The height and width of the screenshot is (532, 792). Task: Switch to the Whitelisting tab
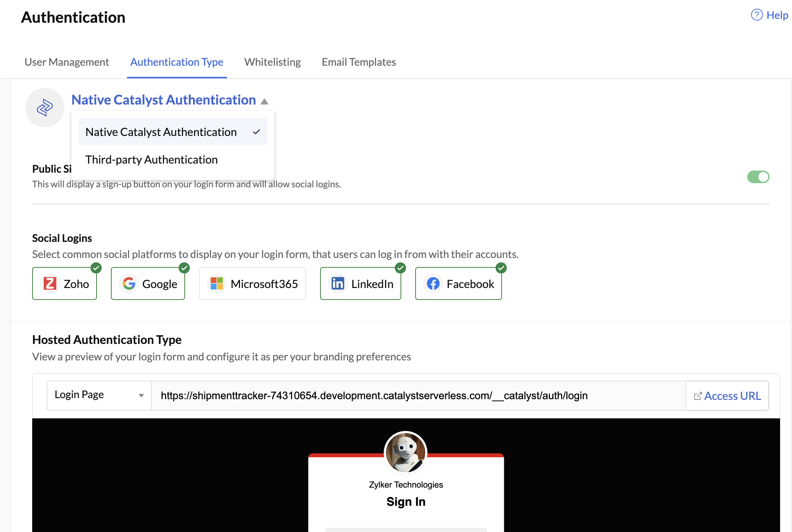(x=272, y=62)
